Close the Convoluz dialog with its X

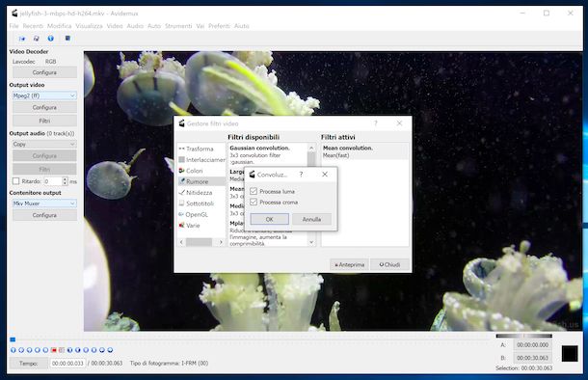[x=325, y=175]
